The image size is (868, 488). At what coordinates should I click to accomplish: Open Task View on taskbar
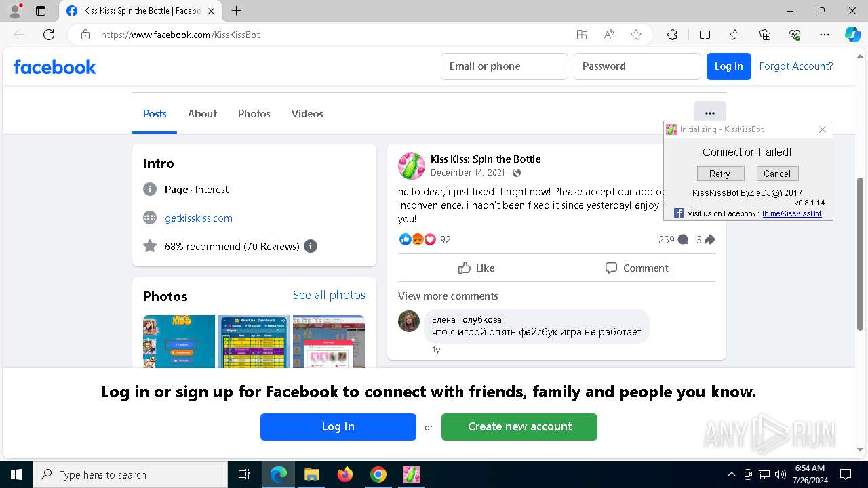click(244, 474)
